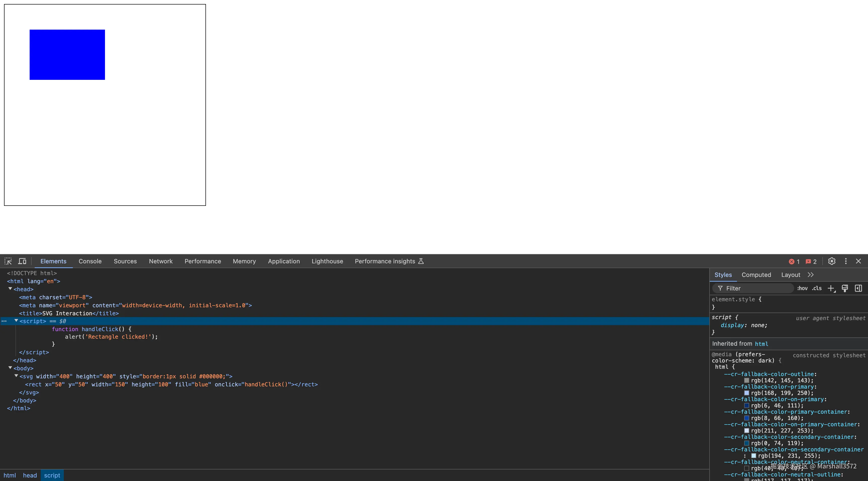Toggle the .cls class editor
Image resolution: width=868 pixels, height=481 pixels.
point(817,288)
